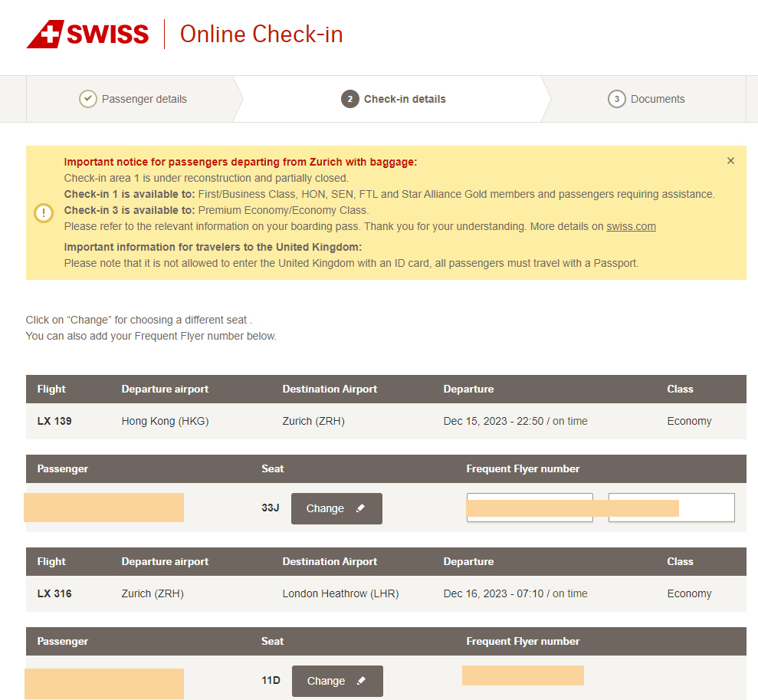Click the SWISS airline logo
Screen dimensions: 758x700
pyautogui.click(x=87, y=35)
